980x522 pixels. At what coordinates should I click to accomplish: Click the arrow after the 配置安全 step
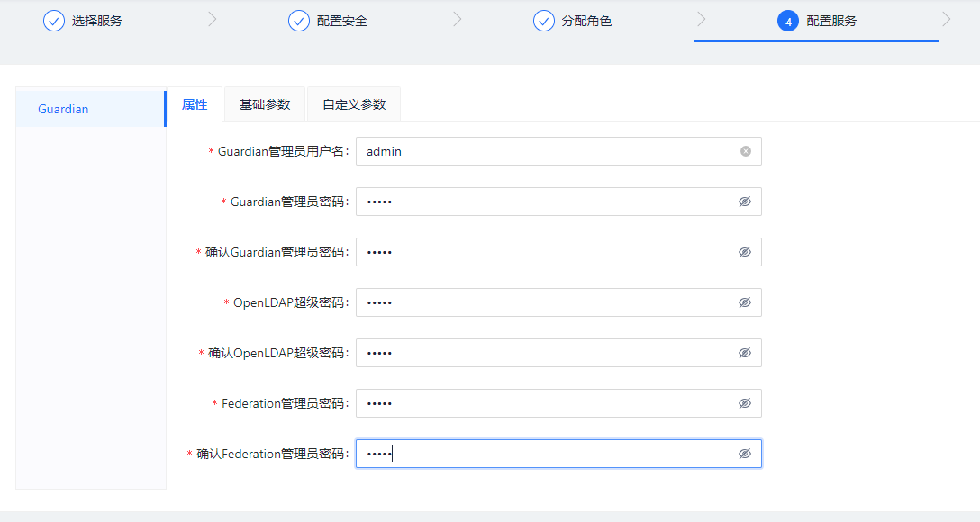pos(458,20)
